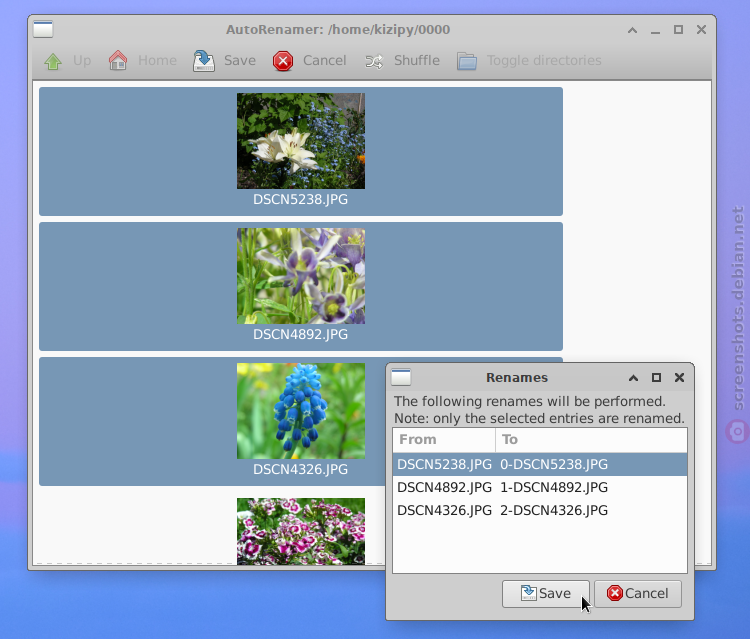The width and height of the screenshot is (750, 639).
Task: Click the Home label in toolbar
Action: click(157, 60)
